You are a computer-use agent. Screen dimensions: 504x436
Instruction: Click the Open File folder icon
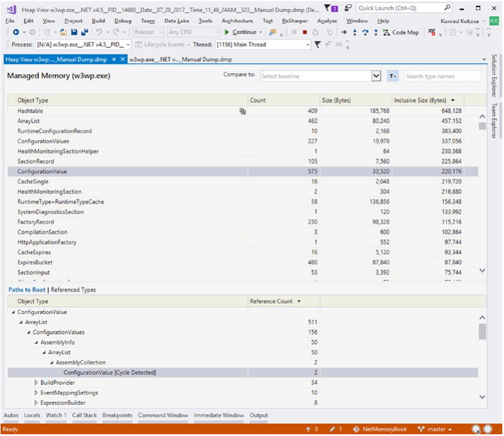click(64, 32)
